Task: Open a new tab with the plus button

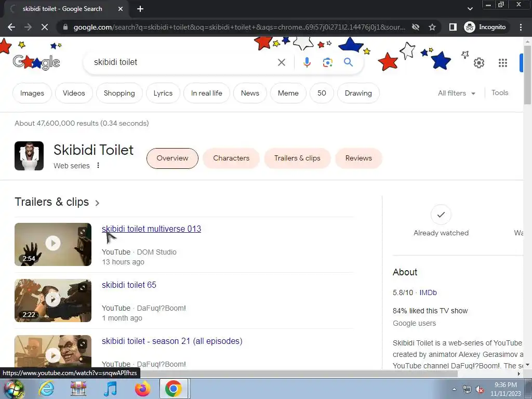Action: 140,9
